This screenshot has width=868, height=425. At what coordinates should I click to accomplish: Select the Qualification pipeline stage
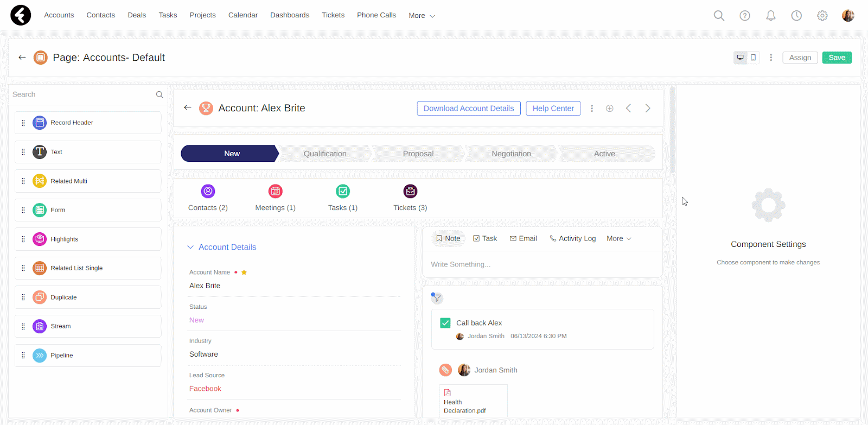pos(325,154)
